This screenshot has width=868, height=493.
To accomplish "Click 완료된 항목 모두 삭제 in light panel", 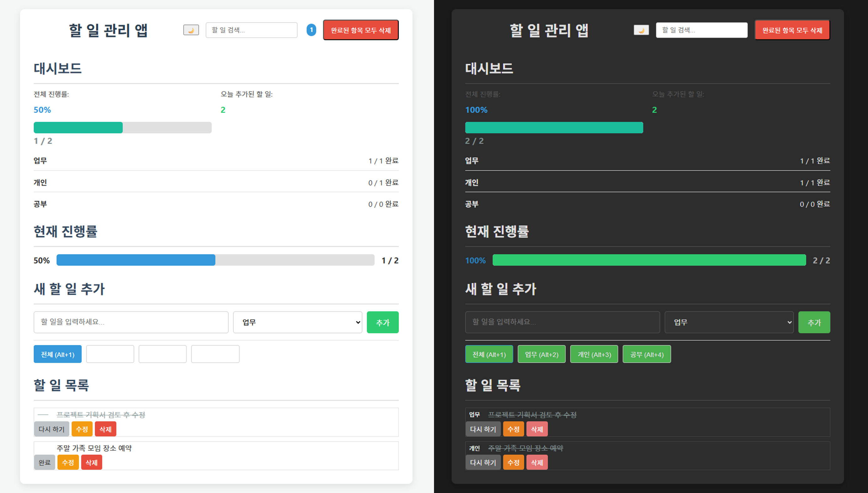I will pos(361,30).
